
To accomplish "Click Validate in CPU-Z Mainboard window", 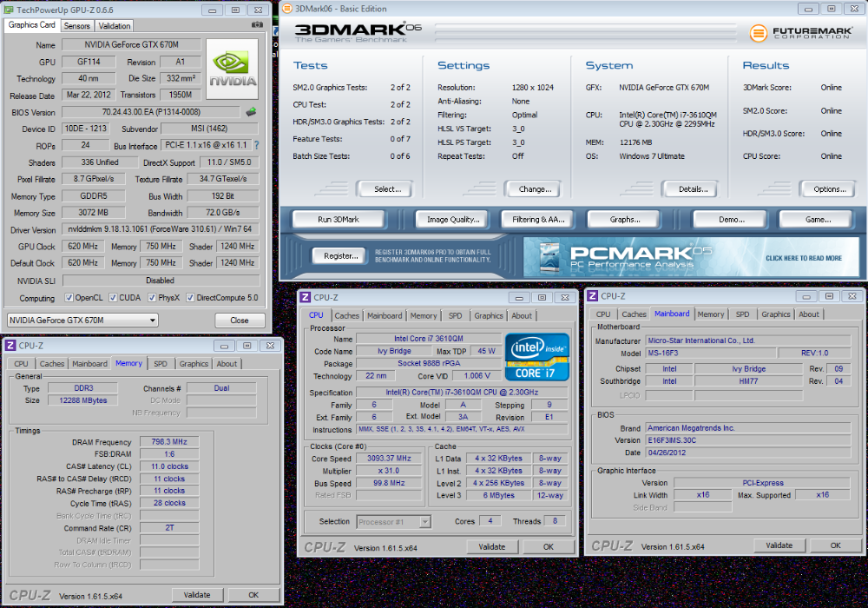I will click(x=779, y=545).
